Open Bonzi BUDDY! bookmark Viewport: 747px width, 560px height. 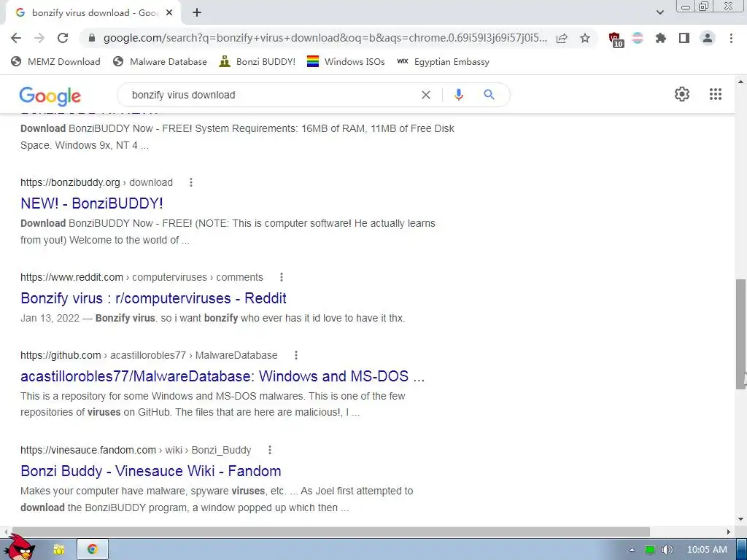[258, 61]
